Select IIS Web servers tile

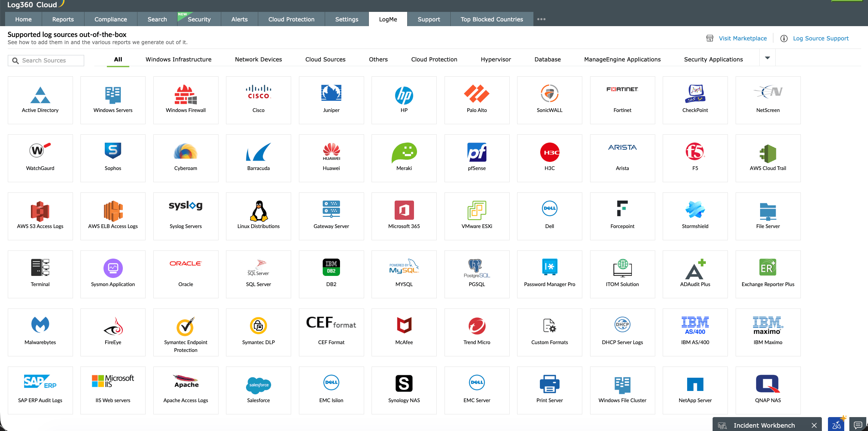point(113,390)
